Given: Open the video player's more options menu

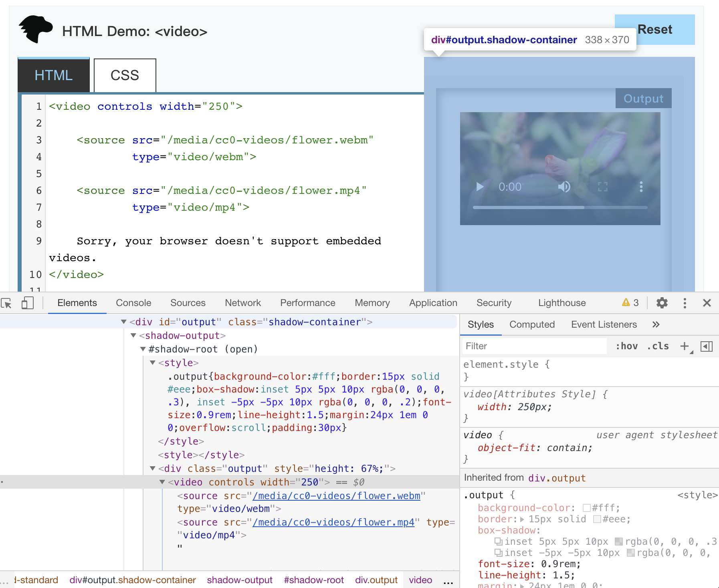Looking at the screenshot, I should point(641,187).
